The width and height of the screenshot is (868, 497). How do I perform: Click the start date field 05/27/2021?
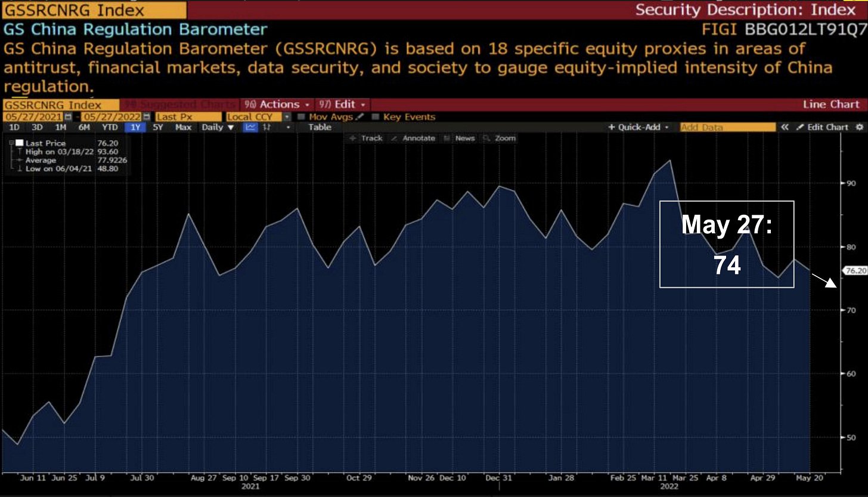coord(33,117)
